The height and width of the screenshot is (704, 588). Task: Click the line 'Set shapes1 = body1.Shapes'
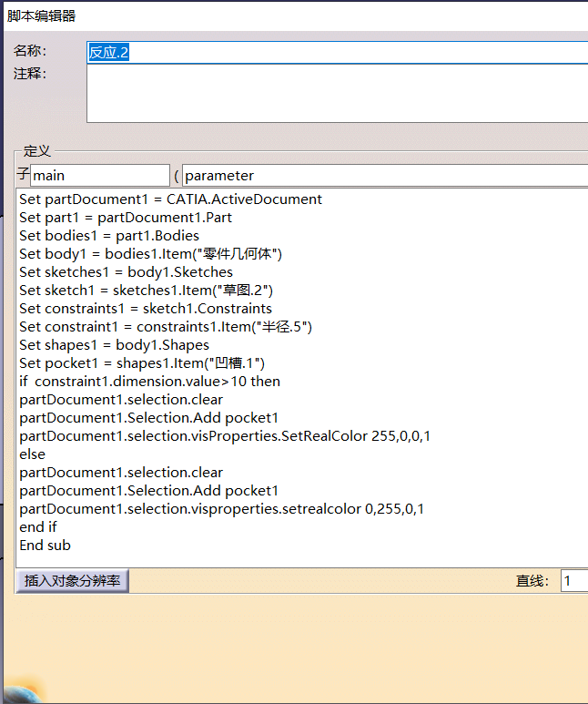coord(114,345)
